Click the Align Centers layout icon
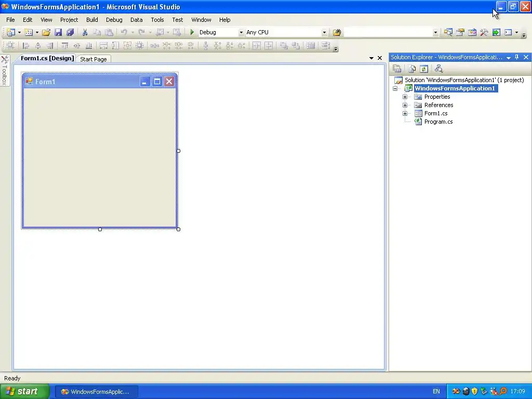This screenshot has height=399, width=532. point(37,46)
